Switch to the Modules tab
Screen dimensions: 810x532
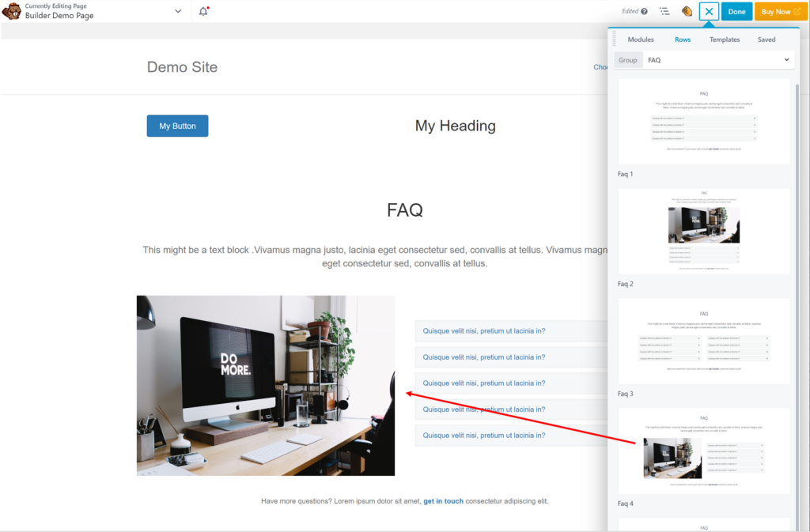pyautogui.click(x=641, y=40)
